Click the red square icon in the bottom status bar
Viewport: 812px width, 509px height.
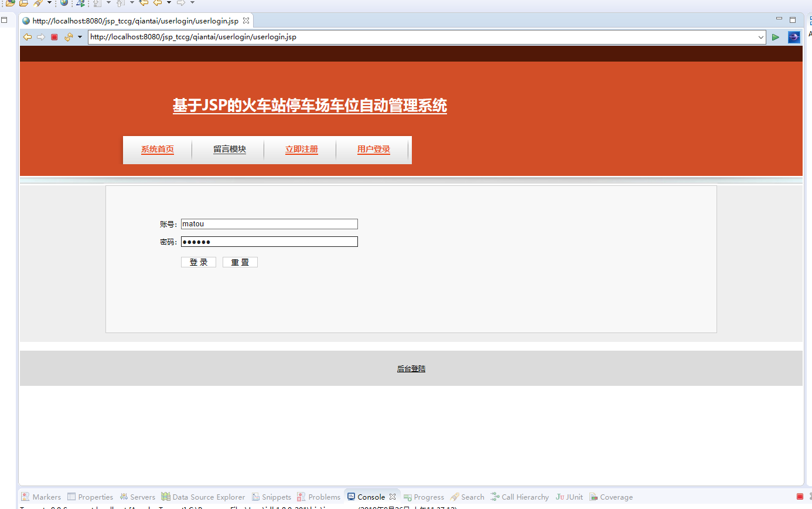click(801, 496)
